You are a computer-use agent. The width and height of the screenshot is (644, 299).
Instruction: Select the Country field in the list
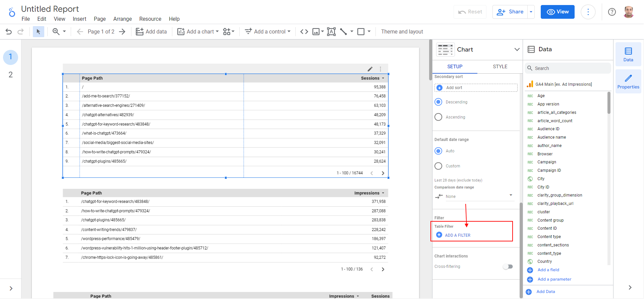coord(544,261)
